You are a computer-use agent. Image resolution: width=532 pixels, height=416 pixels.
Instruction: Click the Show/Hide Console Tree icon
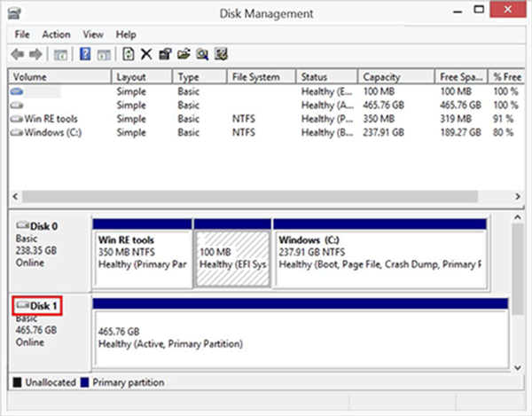(60, 55)
